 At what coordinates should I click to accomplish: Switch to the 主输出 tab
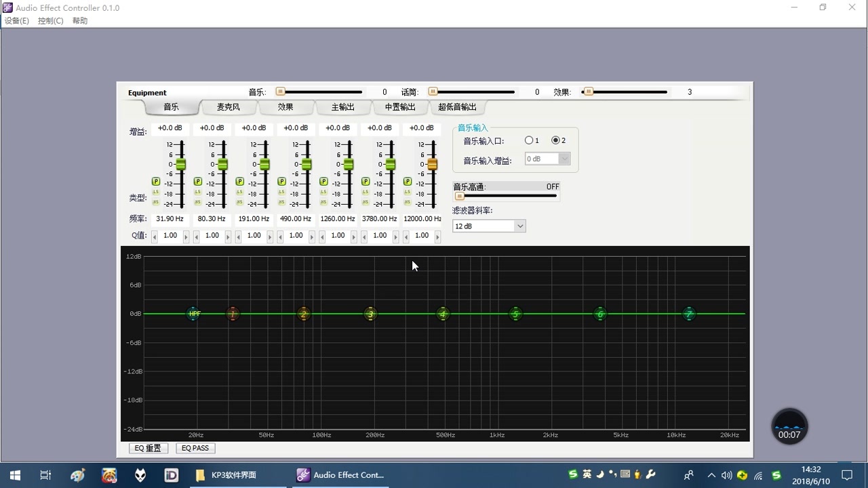coord(342,107)
